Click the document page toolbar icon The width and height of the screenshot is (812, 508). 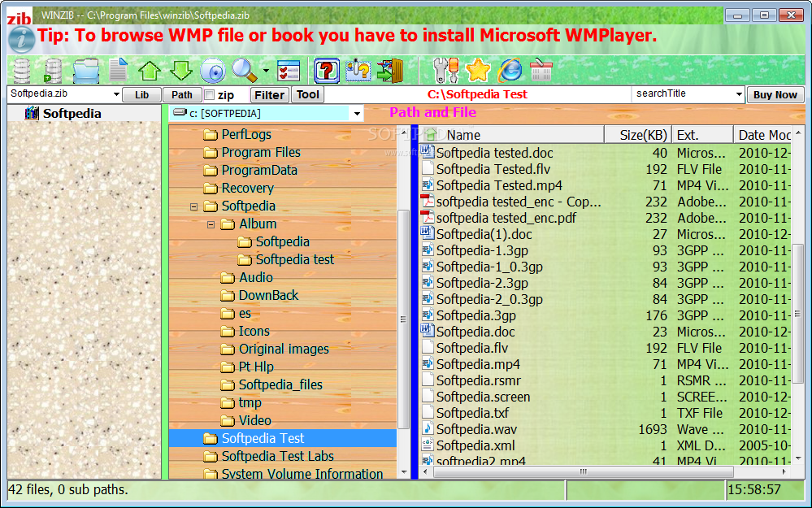click(119, 70)
